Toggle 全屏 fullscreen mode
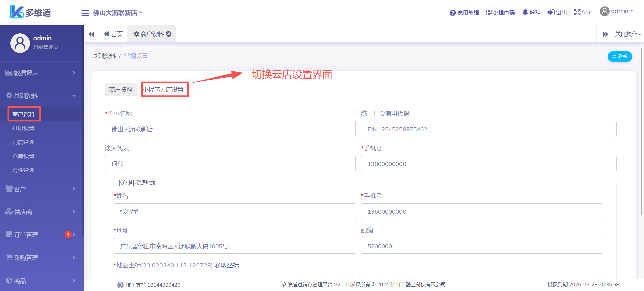This screenshot has height=291, width=644. click(x=577, y=12)
